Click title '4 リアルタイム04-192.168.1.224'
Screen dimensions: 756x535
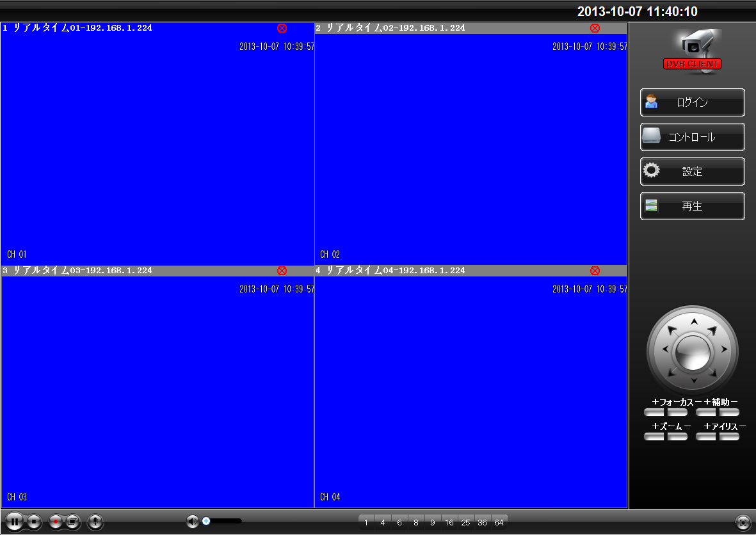(390, 271)
